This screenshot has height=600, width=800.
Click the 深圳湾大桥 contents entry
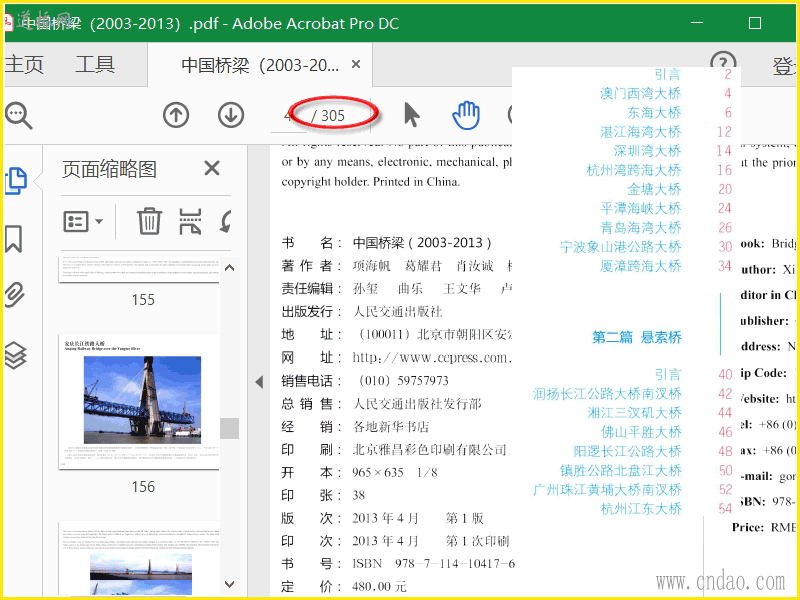coord(647,151)
